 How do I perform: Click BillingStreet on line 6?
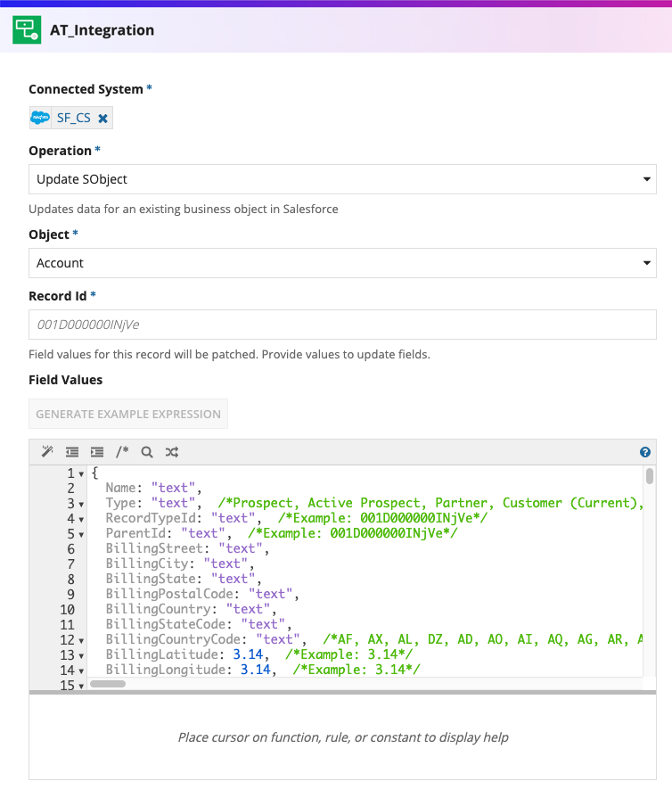[x=155, y=548]
